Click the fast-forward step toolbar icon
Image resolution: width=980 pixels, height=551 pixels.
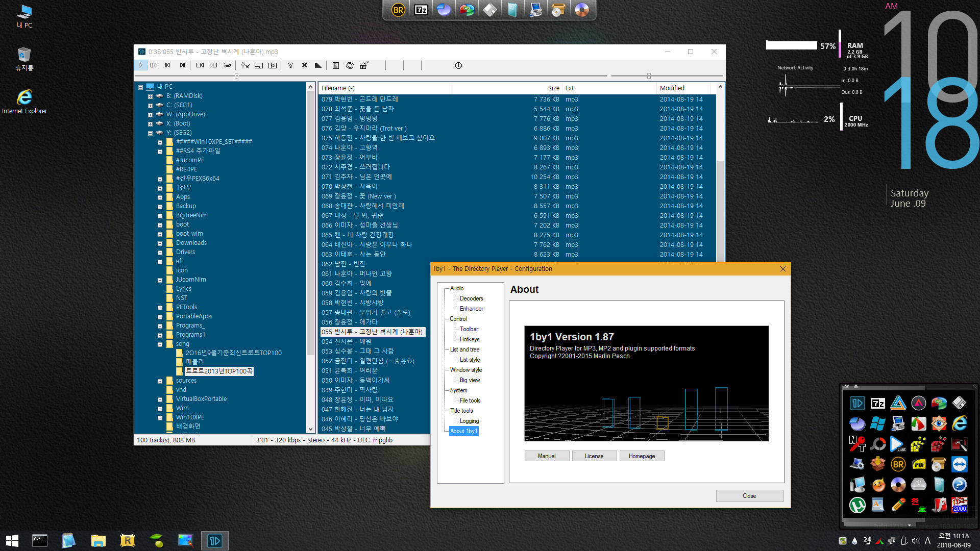click(213, 65)
